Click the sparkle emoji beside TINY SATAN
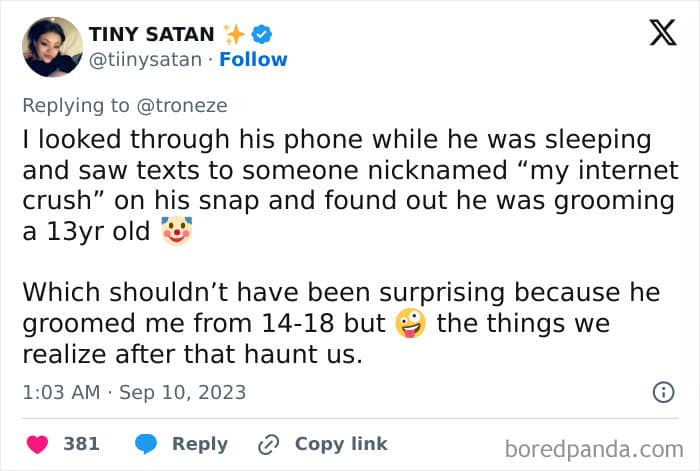Image resolution: width=700 pixels, height=471 pixels. pyautogui.click(x=234, y=34)
